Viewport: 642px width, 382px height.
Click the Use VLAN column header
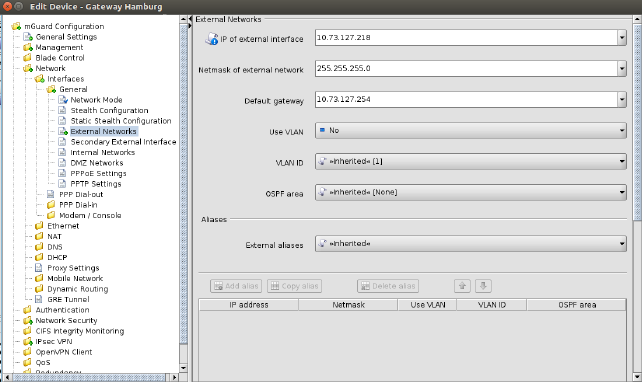coord(427,305)
